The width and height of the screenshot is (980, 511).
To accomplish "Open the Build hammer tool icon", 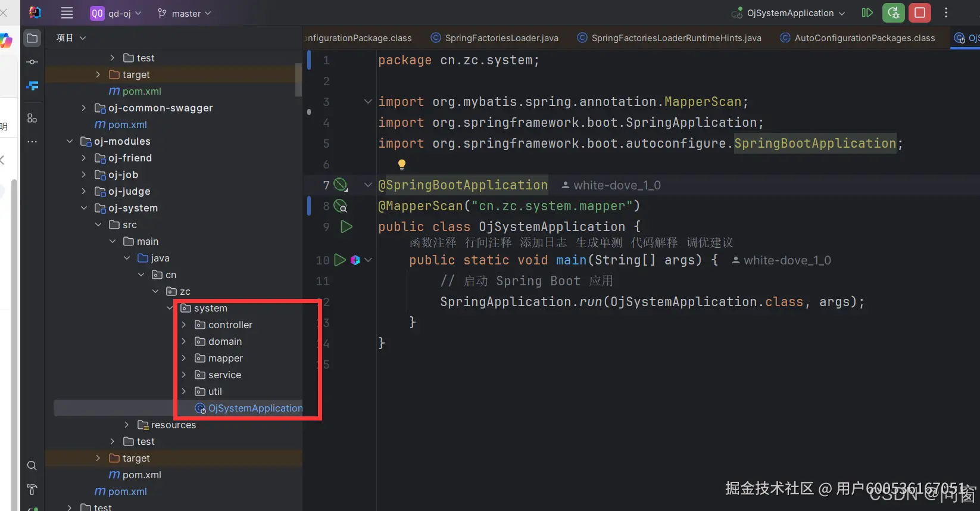I will pyautogui.click(x=32, y=490).
